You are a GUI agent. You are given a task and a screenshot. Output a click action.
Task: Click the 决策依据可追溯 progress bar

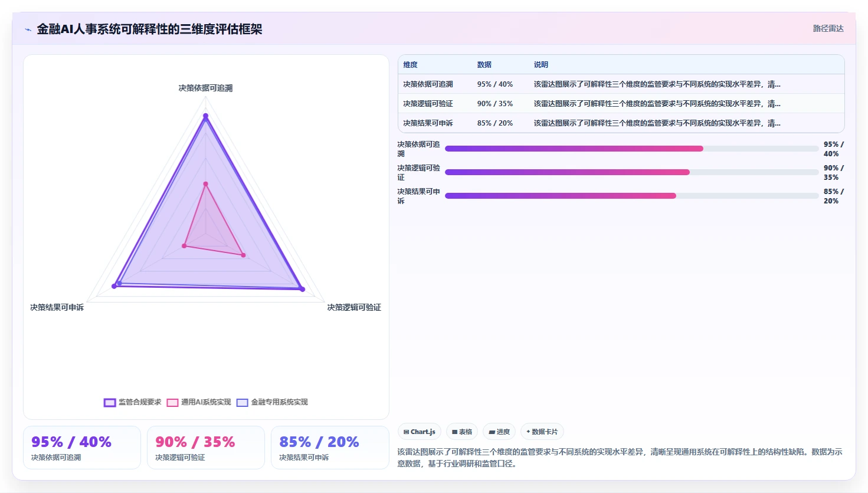pyautogui.click(x=632, y=149)
